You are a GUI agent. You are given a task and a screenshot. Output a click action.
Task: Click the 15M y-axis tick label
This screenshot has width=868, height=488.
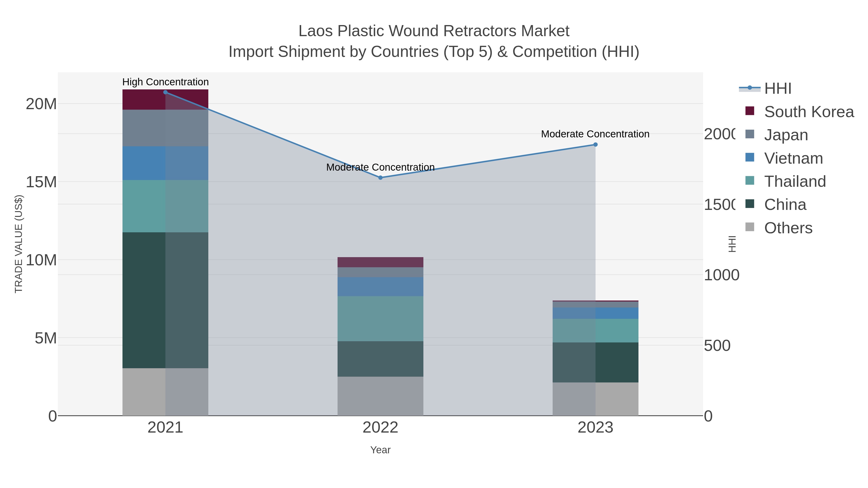(41, 182)
